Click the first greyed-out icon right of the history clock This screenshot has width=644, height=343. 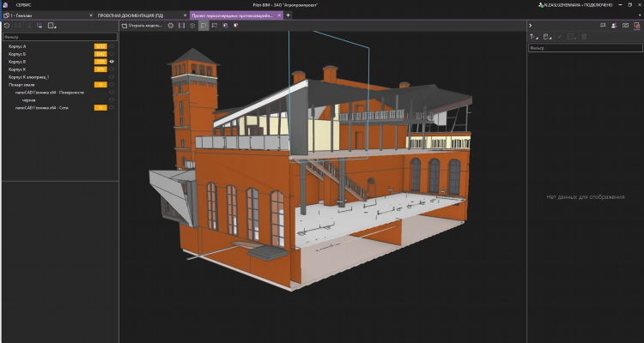[18, 26]
